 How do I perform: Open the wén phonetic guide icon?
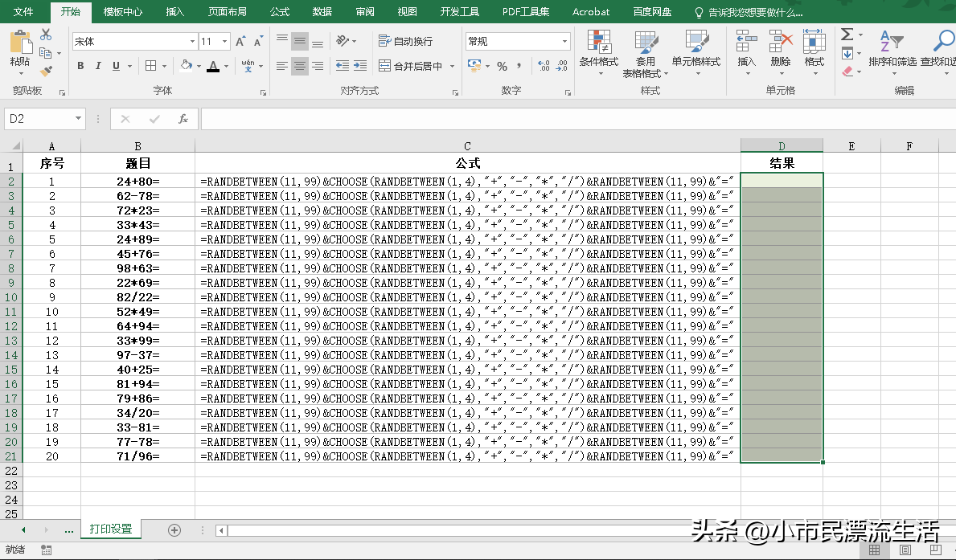pos(248,66)
